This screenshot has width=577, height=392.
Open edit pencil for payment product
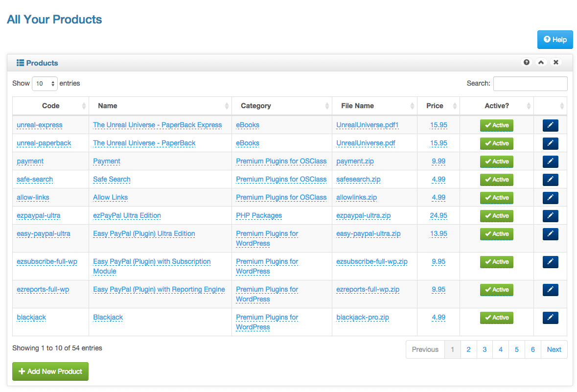point(550,161)
